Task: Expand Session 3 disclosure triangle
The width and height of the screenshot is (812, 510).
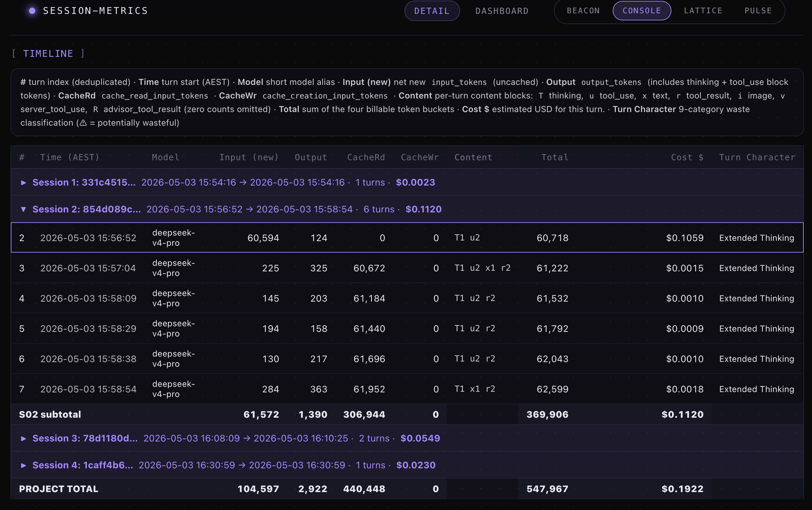Action: (x=23, y=439)
